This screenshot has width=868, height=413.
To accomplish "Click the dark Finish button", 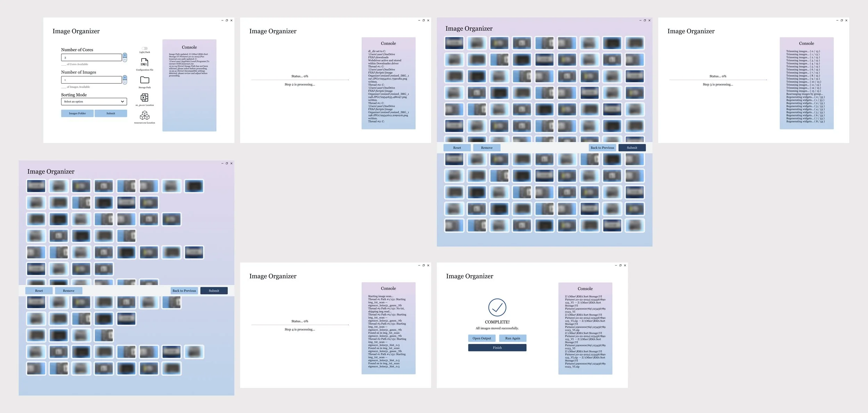I will (497, 348).
